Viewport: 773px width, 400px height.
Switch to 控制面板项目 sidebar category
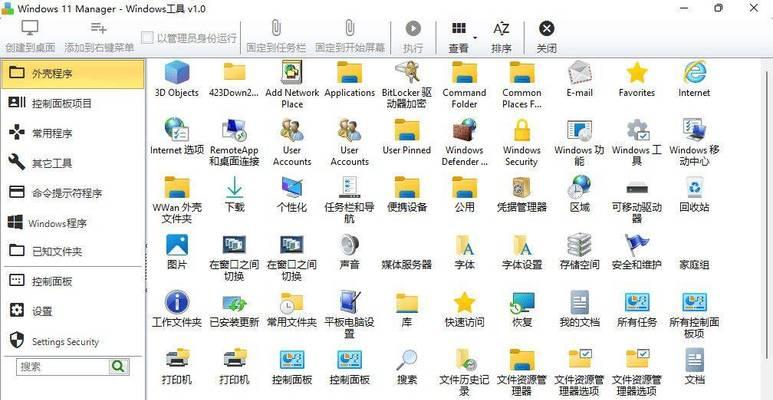(x=72, y=104)
